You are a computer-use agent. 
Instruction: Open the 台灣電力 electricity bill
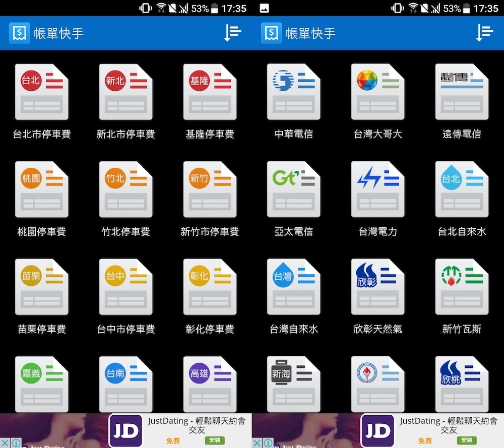(x=377, y=189)
